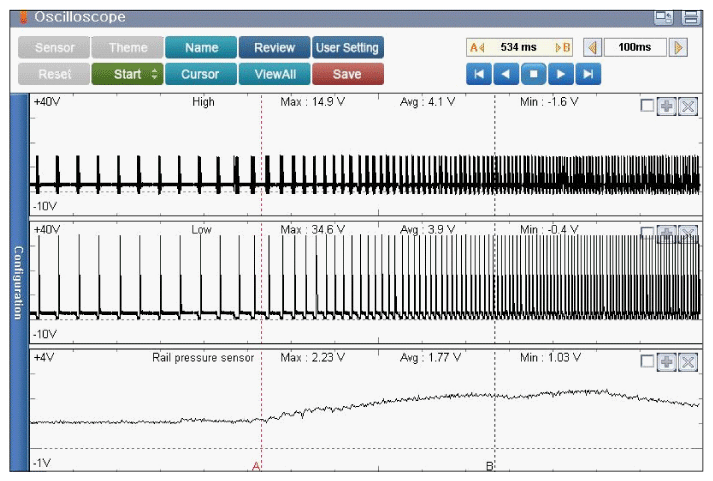713x481 pixels.
Task: Open the User Setting menu
Action: [347, 47]
